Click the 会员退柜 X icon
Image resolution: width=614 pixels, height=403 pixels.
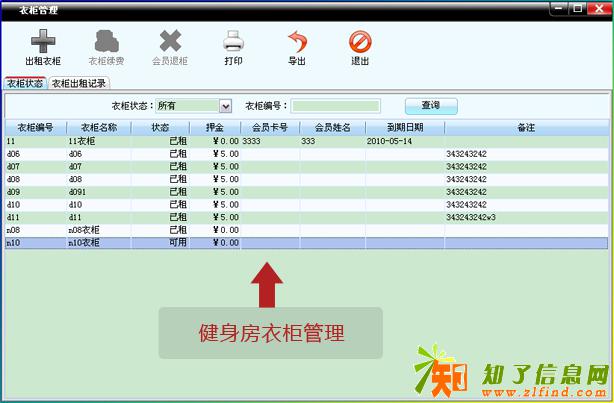170,41
